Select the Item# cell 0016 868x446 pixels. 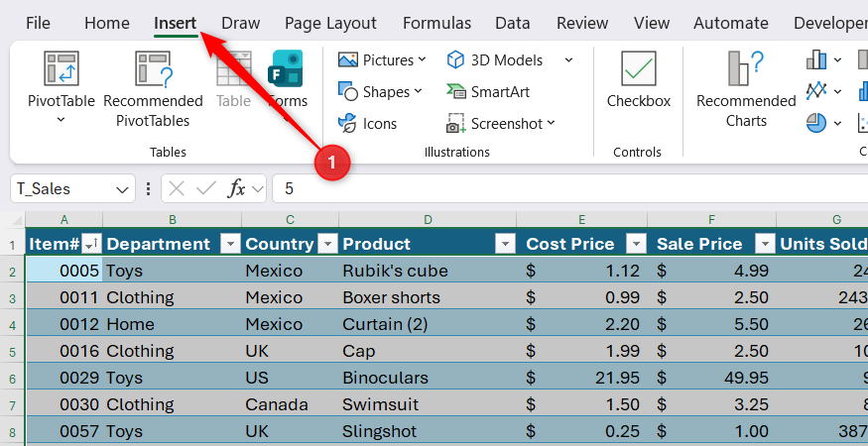[64, 351]
